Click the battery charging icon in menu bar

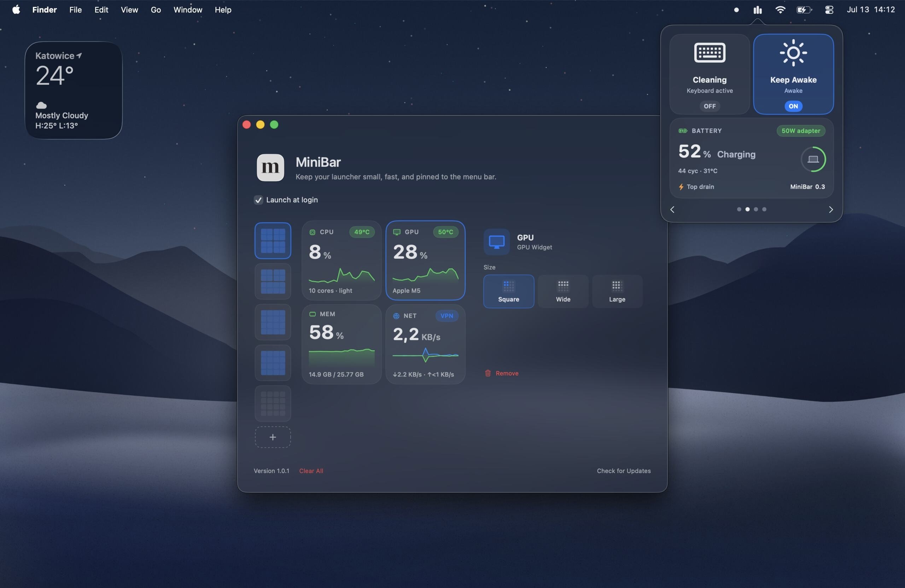[804, 10]
